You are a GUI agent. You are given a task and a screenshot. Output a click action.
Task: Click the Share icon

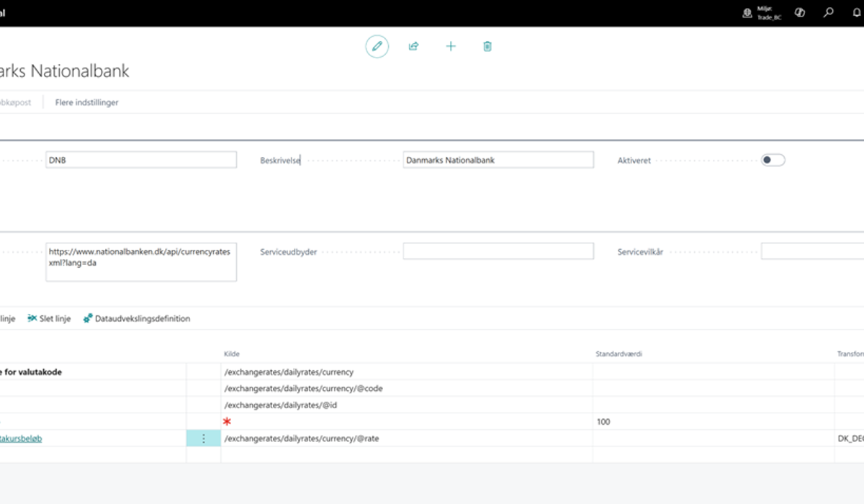[414, 46]
